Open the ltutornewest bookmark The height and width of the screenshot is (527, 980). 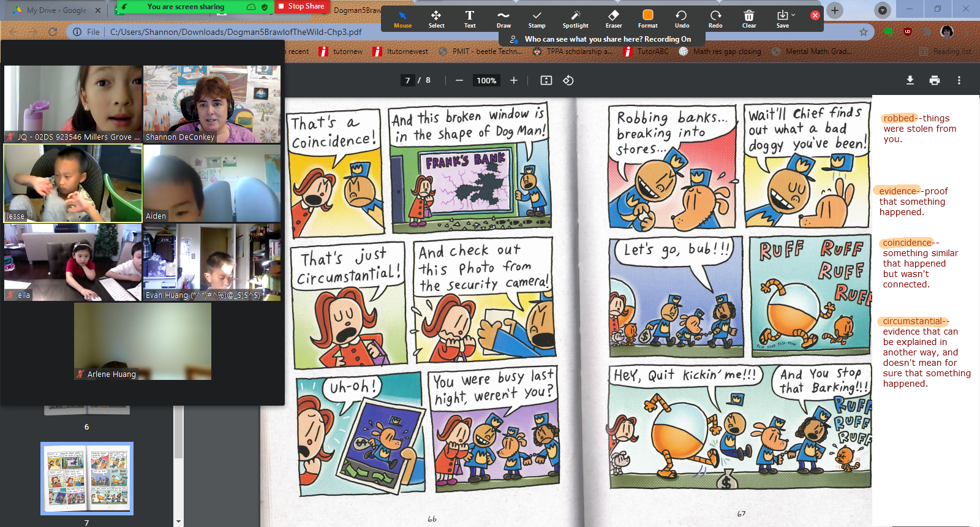[x=401, y=51]
